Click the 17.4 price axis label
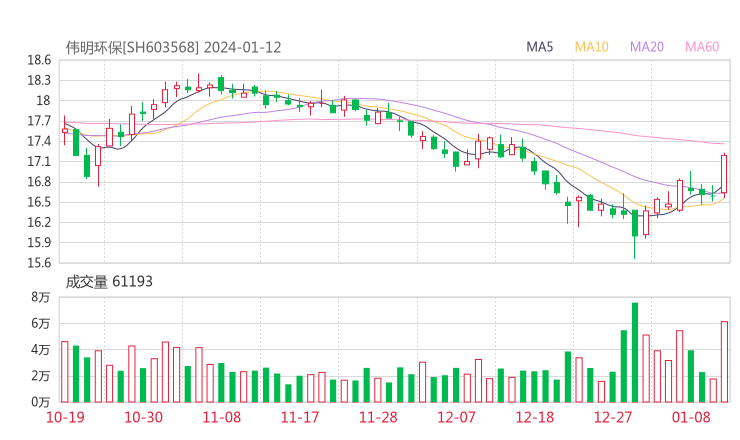Screen dimensions: 740x440 tap(39, 141)
